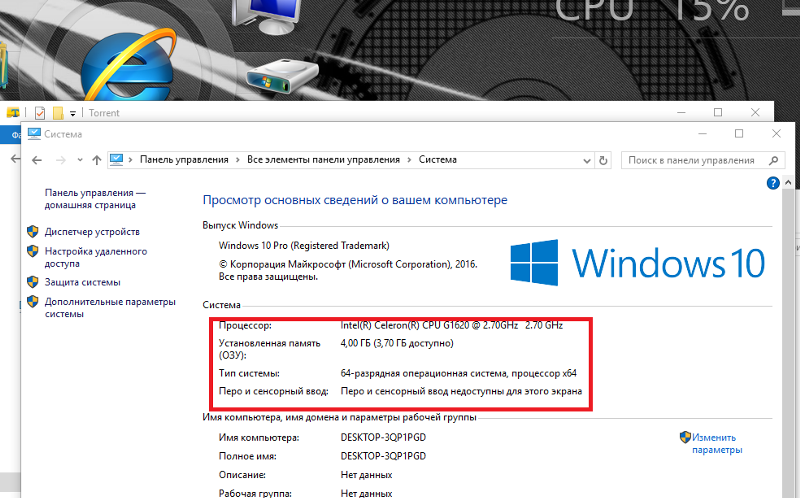Click DESKTOP-3QP1PGD beside Полное имя
The image size is (800, 498).
[x=383, y=456]
